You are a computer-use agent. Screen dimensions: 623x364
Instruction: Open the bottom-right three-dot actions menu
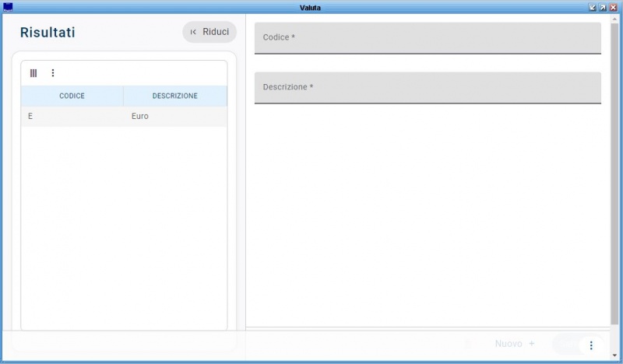click(x=591, y=345)
